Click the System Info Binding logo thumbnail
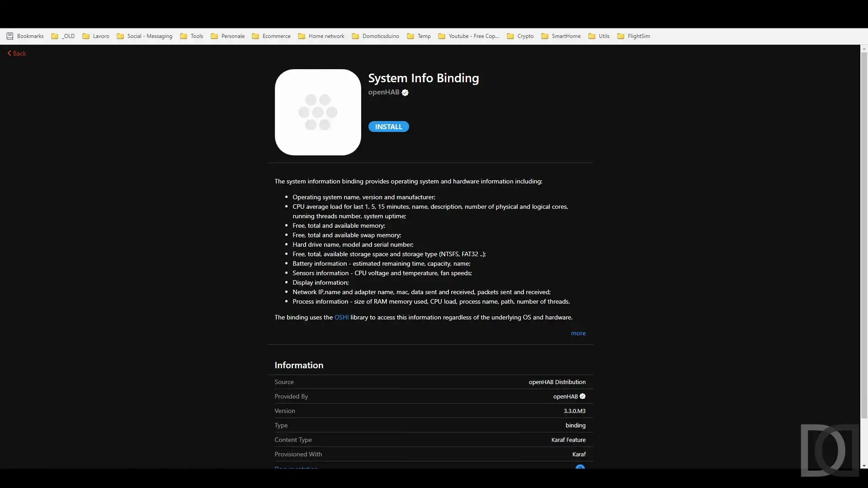 318,112
